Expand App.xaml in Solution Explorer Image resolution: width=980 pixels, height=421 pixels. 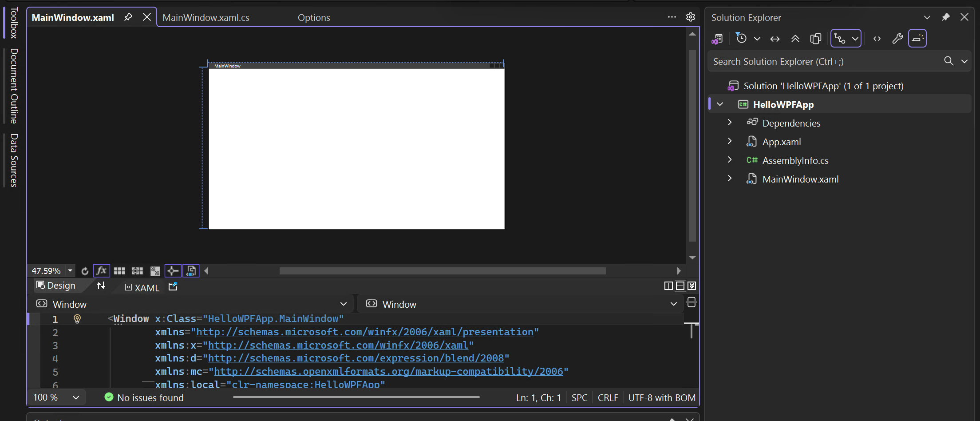click(729, 141)
